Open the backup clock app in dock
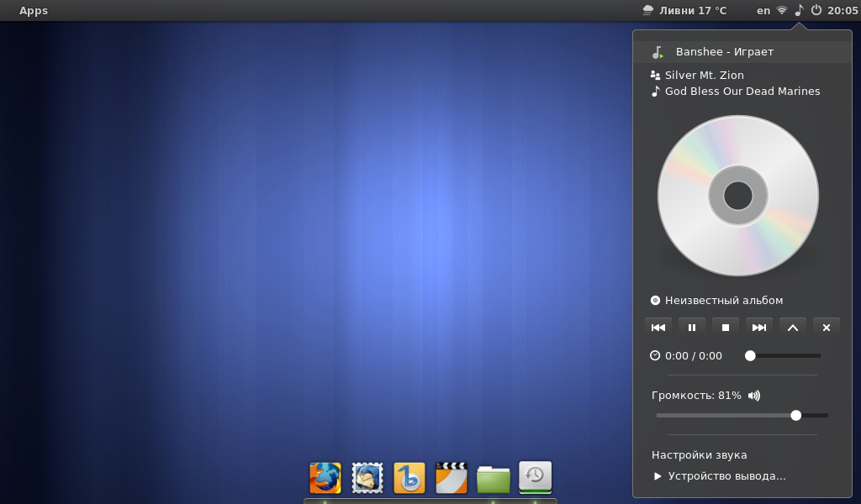Screen dimensions: 861x504 (x=536, y=476)
